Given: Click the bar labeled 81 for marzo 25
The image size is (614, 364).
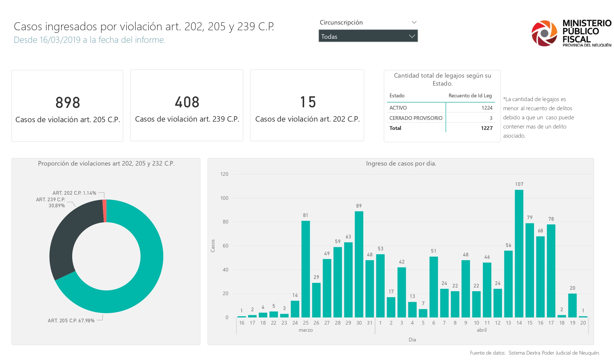Looking at the screenshot, I should click(x=305, y=269).
